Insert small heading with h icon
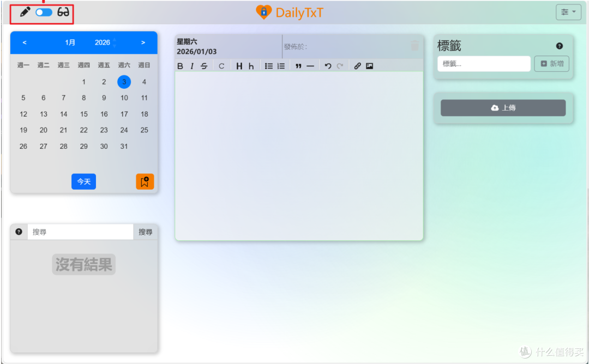The image size is (589, 364). coord(251,66)
